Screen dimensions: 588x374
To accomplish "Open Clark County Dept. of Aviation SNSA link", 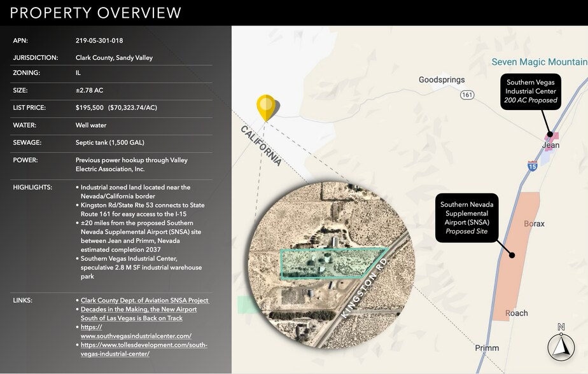I will coord(144,300).
